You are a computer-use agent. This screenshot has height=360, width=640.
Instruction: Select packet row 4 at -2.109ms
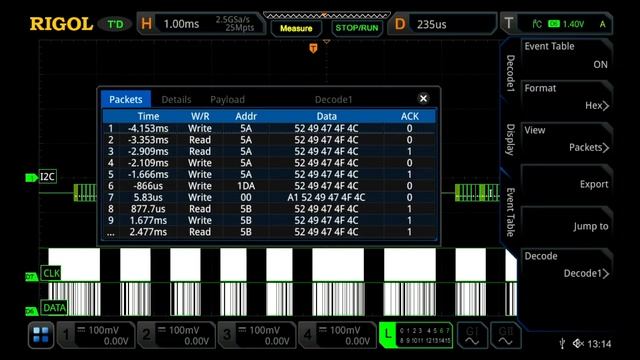tap(269, 162)
